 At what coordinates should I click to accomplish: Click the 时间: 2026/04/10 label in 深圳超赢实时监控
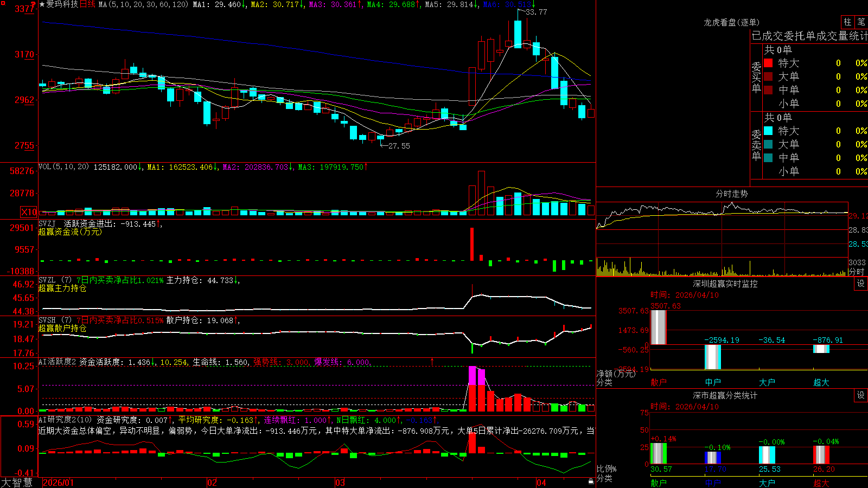(x=685, y=295)
